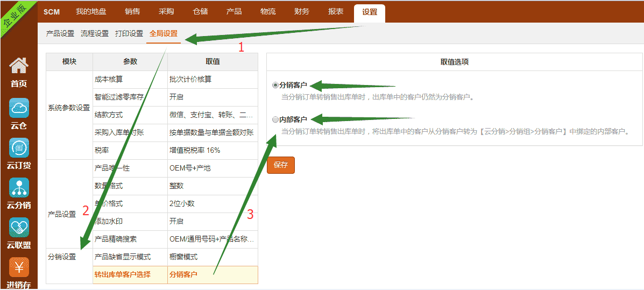The image size is (644, 290).
Task: Open the 云分销 distribution icon
Action: coord(19,188)
